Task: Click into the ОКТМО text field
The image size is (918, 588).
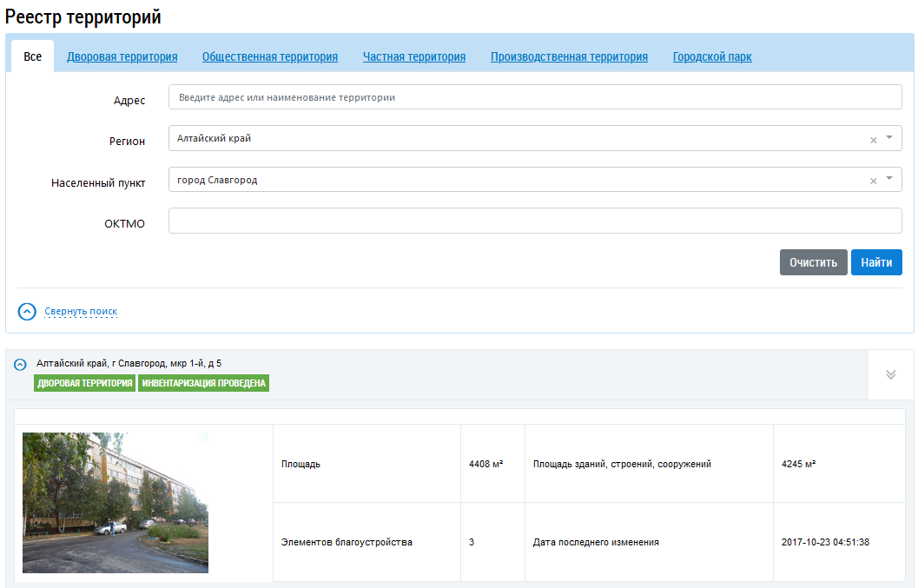Action: [x=534, y=221]
